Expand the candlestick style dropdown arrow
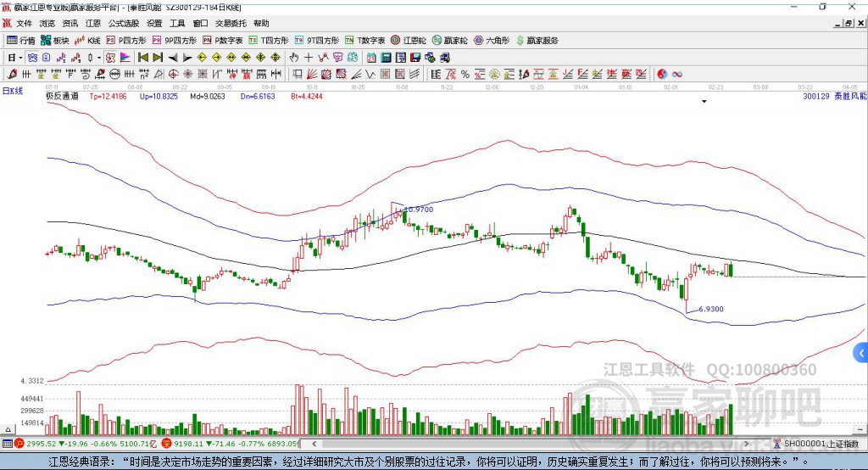 [x=99, y=58]
